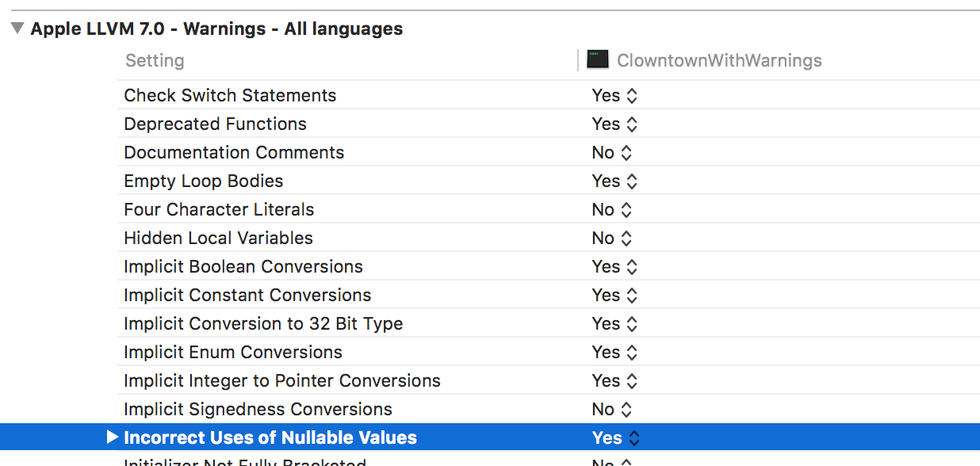
Task: Open the Empty Loop Bodies value popup
Action: point(614,181)
